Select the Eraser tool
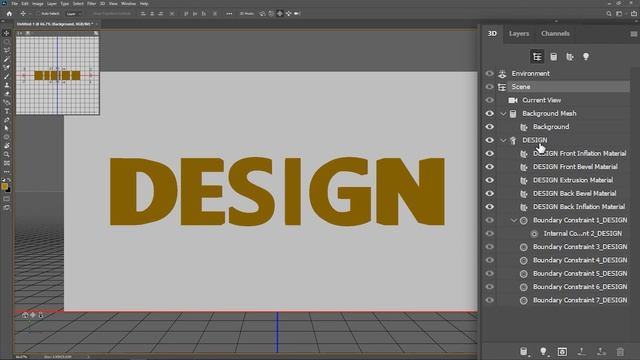 click(x=7, y=93)
